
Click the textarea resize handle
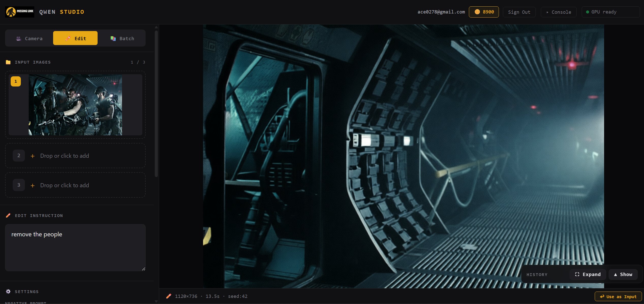144,269
